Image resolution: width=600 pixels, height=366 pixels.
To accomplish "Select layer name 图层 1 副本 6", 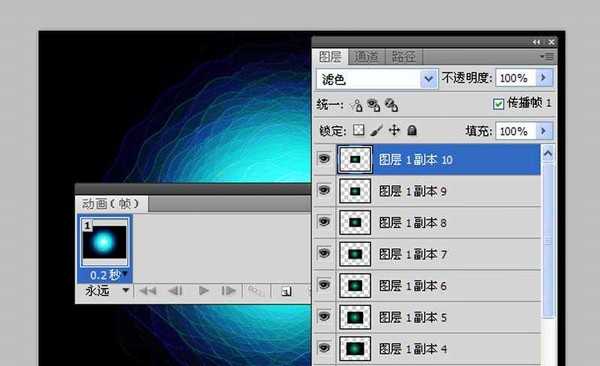I will click(x=412, y=286).
